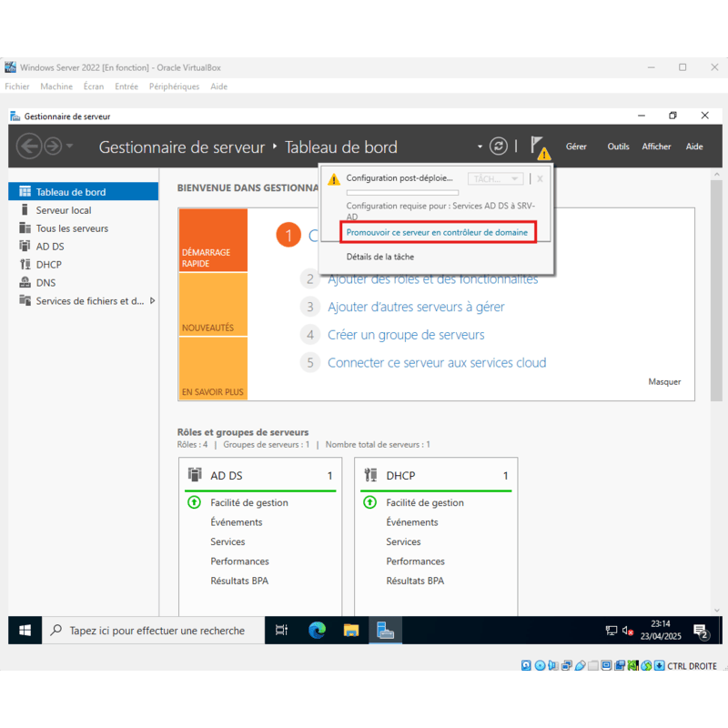Click the Masquer link in welcome panel
Viewport: 728px width, 728px height.
tap(664, 382)
